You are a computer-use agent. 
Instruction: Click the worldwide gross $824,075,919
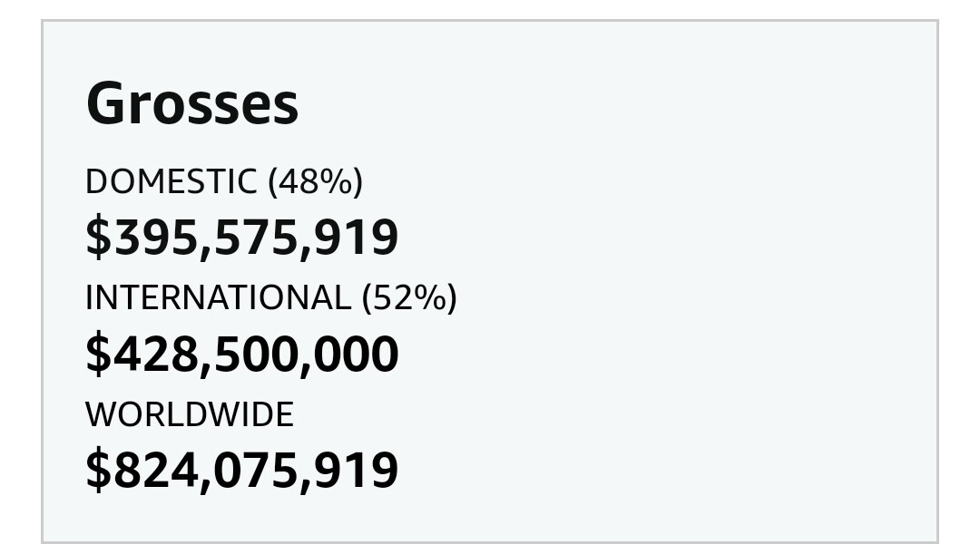(x=242, y=471)
